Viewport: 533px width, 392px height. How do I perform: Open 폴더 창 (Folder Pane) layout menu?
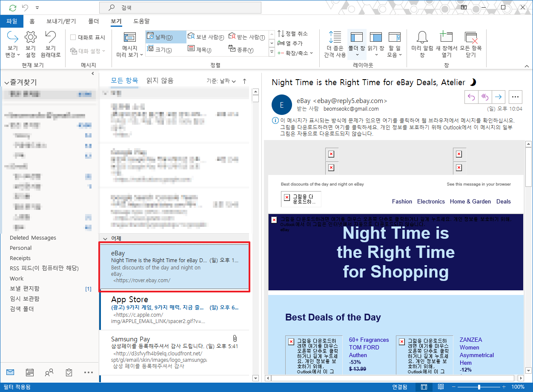click(x=356, y=45)
